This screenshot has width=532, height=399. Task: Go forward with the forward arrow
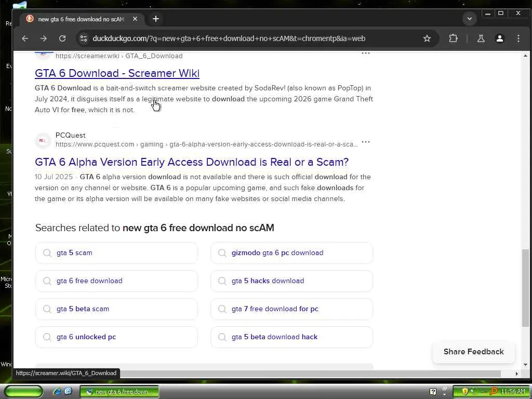[44, 38]
